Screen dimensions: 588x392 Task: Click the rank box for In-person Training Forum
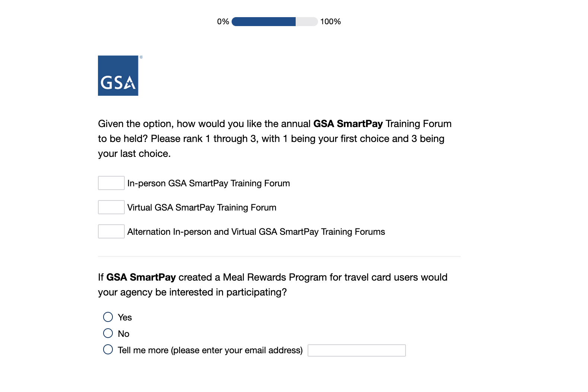111,183
